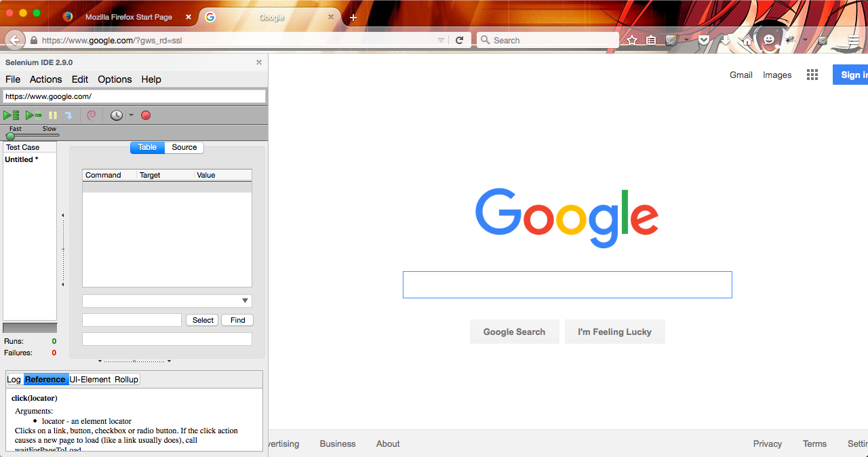The image size is (868, 457).
Task: Open the scheduler dropdown arrow beside clock
Action: pos(132,115)
